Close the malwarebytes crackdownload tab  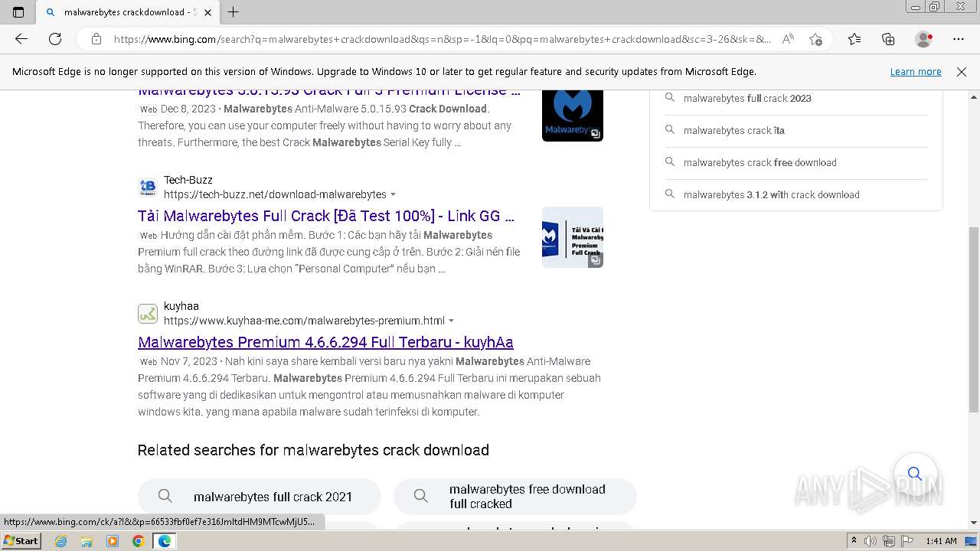tap(207, 12)
